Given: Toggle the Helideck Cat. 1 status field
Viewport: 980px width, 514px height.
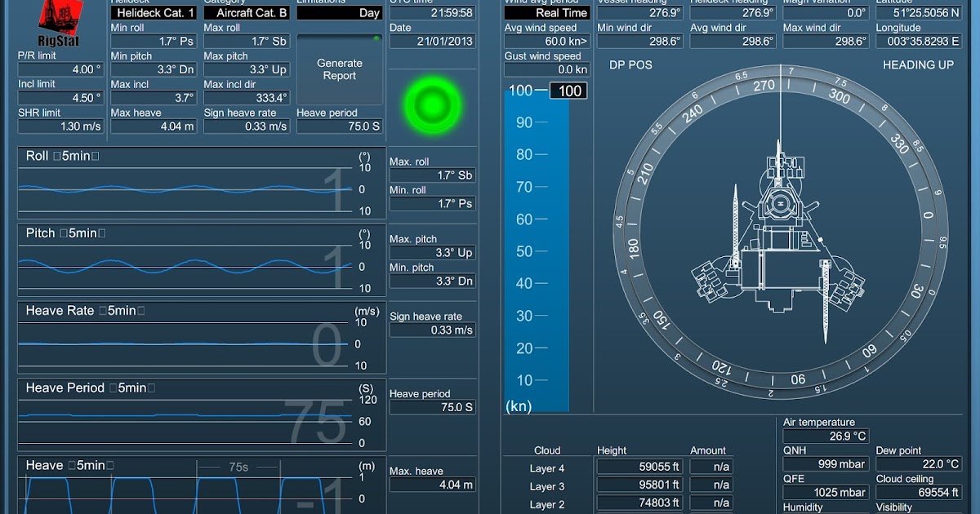Looking at the screenshot, I should pos(153,12).
